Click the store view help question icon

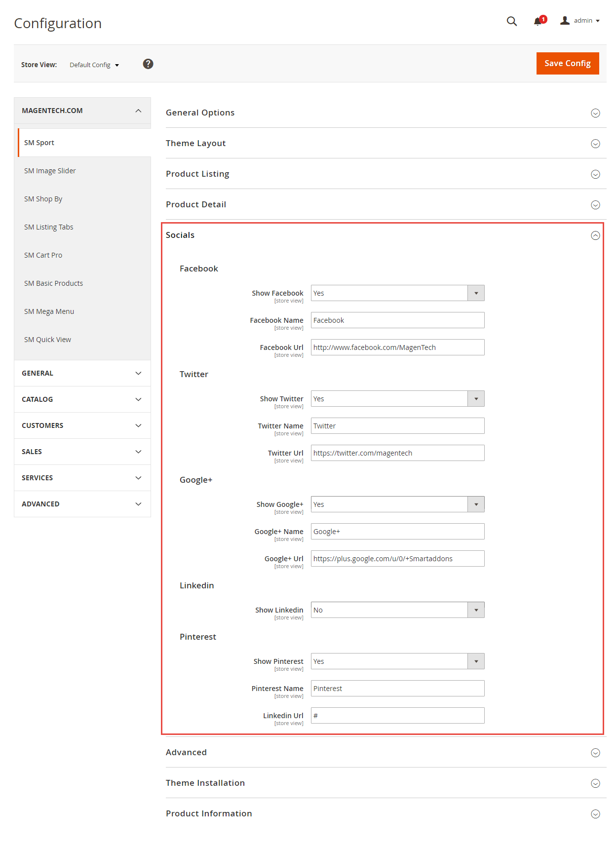148,64
